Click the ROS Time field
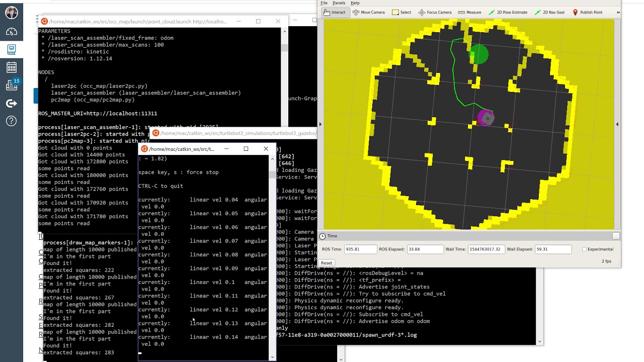644x362 pixels. click(x=360, y=249)
